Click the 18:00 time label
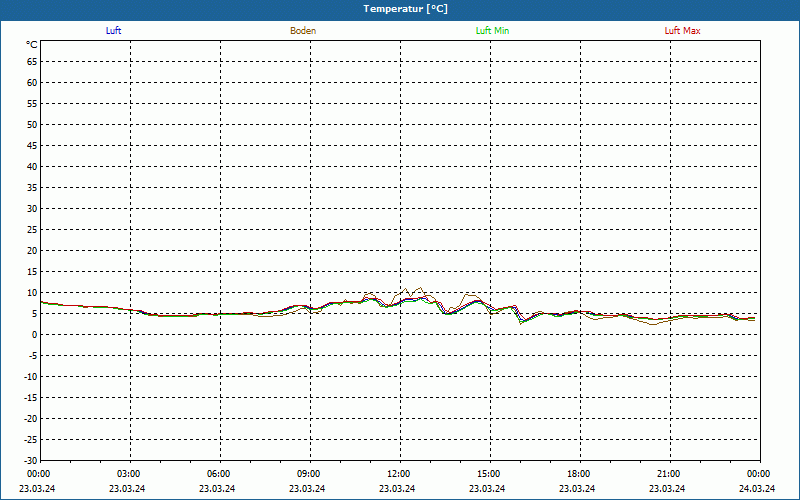 click(579, 474)
